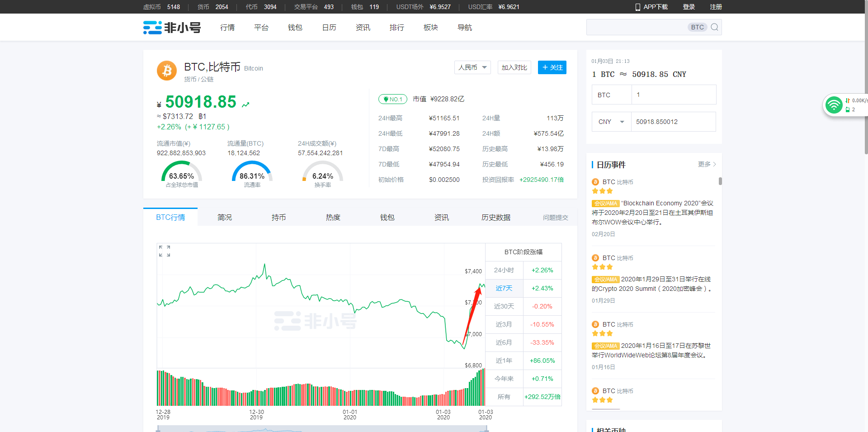Open the 行情 navigation menu
Image resolution: width=868 pixels, height=432 pixels.
[227, 28]
